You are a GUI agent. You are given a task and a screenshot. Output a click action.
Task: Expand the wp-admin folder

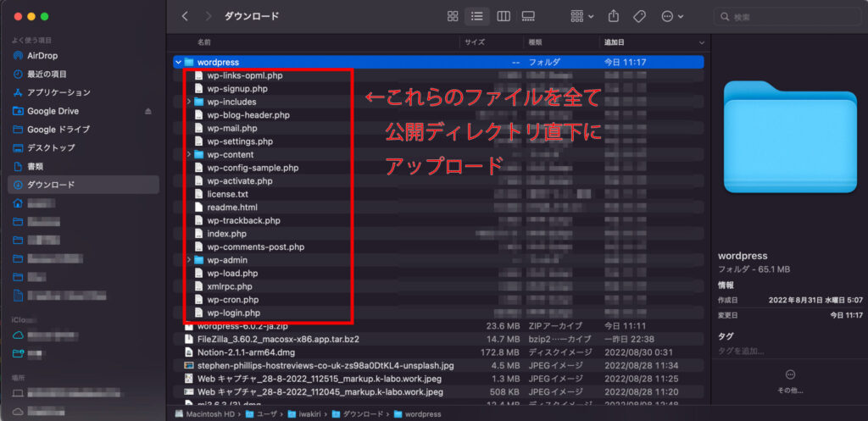coord(189,260)
